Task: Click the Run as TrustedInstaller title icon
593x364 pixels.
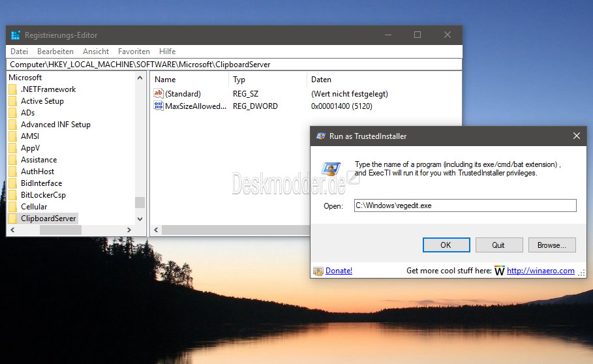Action: click(321, 136)
